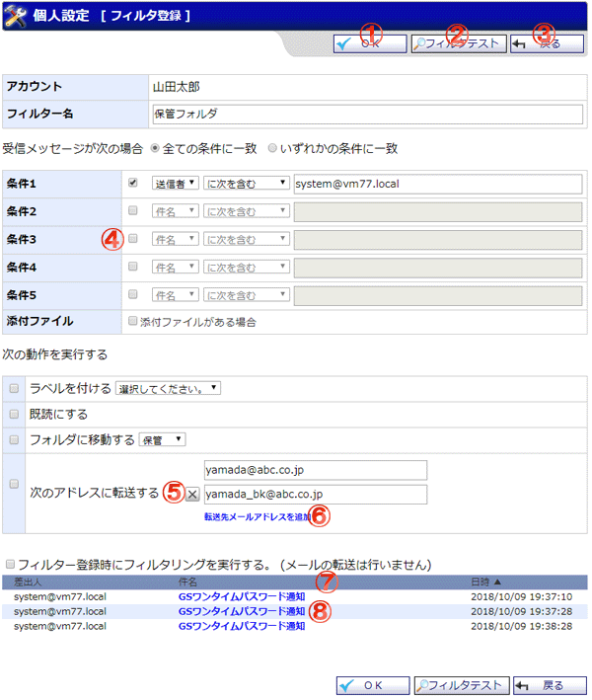Check フィルター登録時にフィルタリングを実行する checkbox
The width and height of the screenshot is (592, 700).
point(10,565)
